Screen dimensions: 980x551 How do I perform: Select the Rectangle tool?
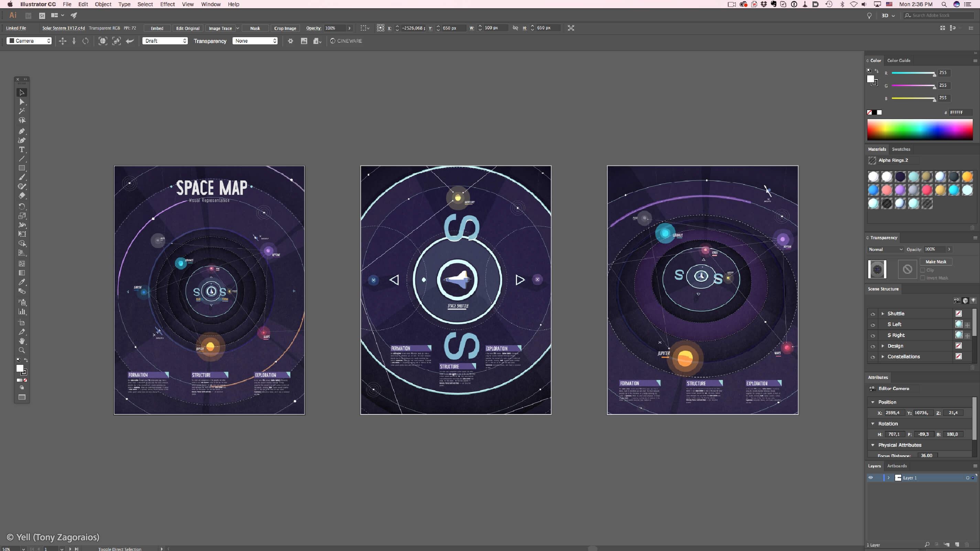[22, 168]
